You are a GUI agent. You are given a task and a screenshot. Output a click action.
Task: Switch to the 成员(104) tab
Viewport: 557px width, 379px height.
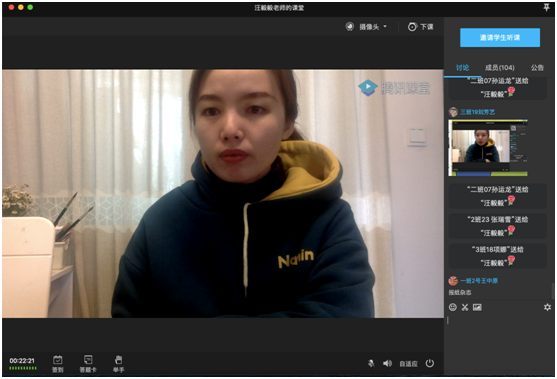499,67
